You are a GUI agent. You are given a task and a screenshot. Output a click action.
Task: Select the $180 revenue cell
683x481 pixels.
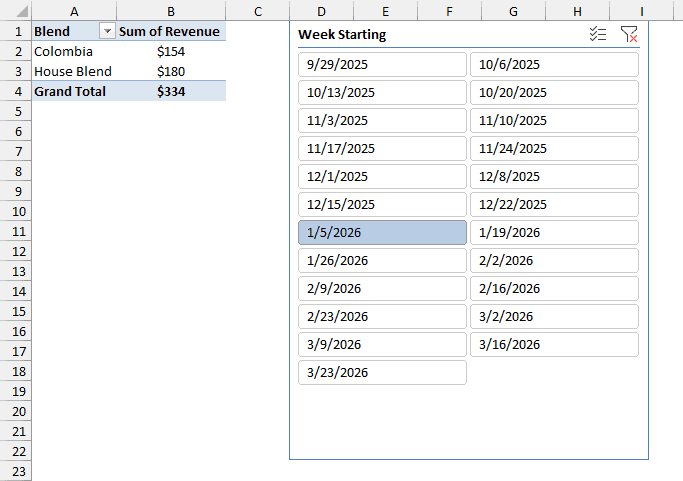171,71
